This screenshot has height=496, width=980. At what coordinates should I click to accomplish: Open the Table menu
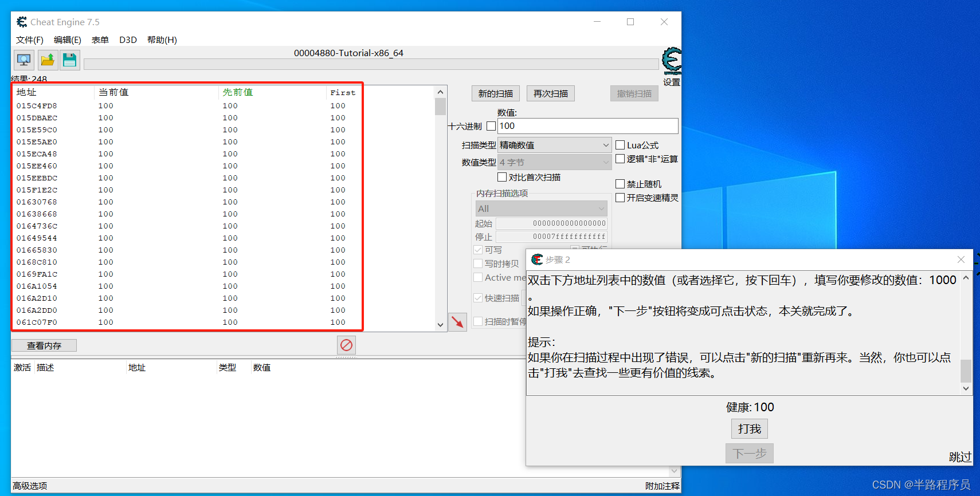click(100, 40)
